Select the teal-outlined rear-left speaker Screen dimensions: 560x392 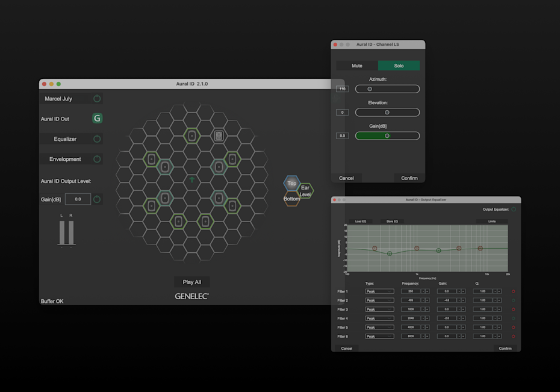pos(165,198)
